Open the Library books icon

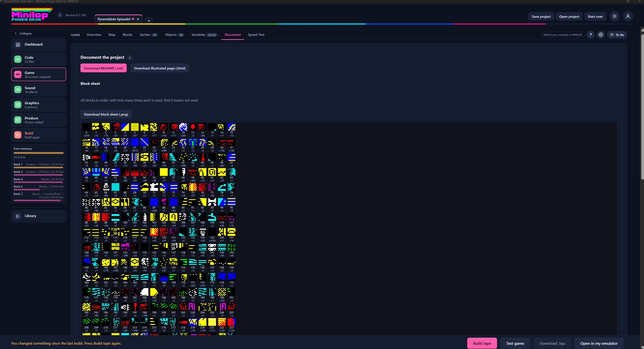(18, 216)
